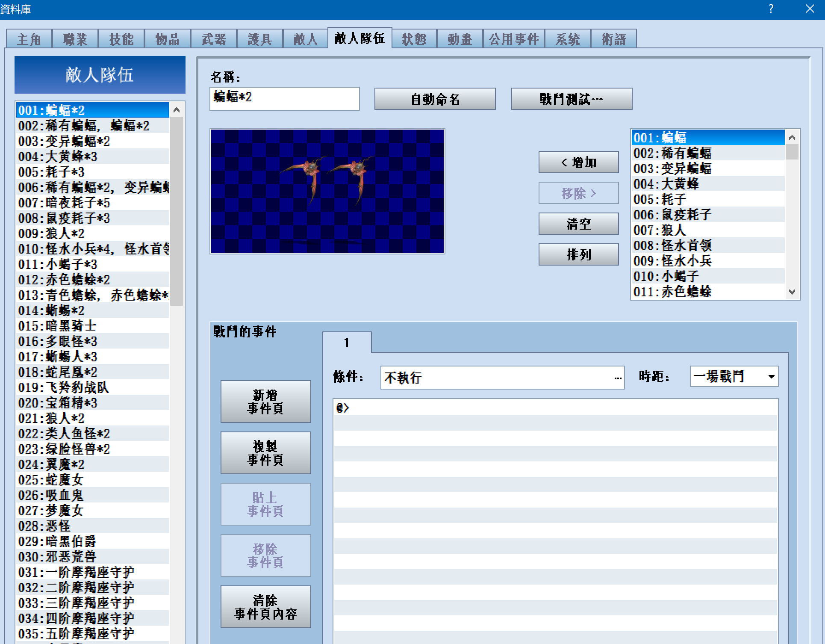Screen dimensions: 825x644
Task: Click the 自動命名 button
Action: click(435, 99)
